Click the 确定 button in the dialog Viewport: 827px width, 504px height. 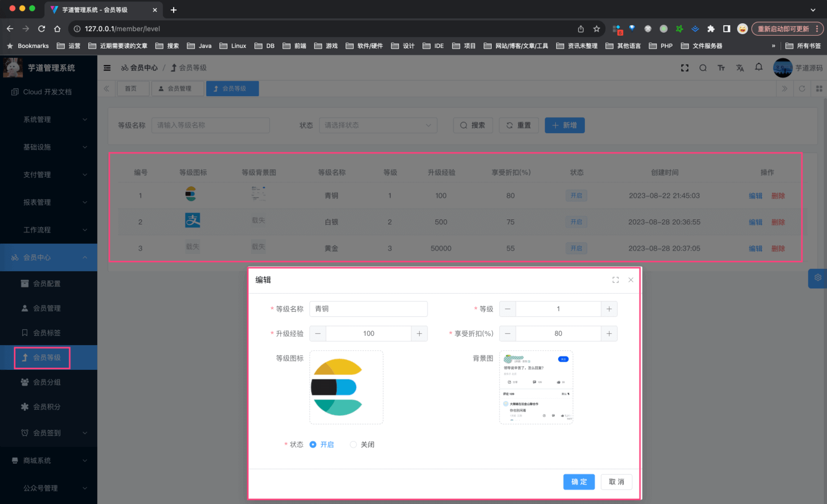point(578,482)
